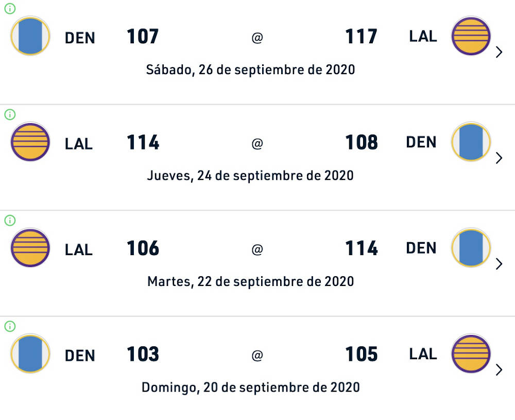Screen dimensions: 515x420
Task: Click the info icon above the September 24 game
Action: 10,114
